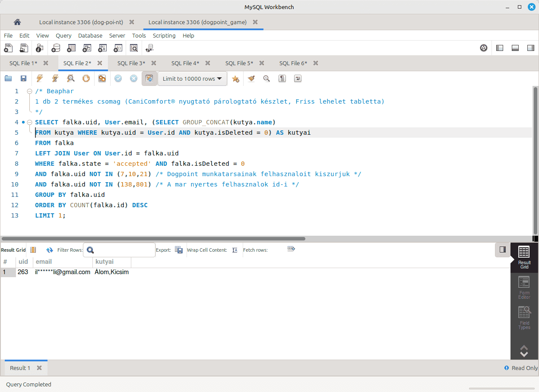This screenshot has height=392, width=539.
Task: Toggle autocommit transaction mode
Action: point(149,79)
